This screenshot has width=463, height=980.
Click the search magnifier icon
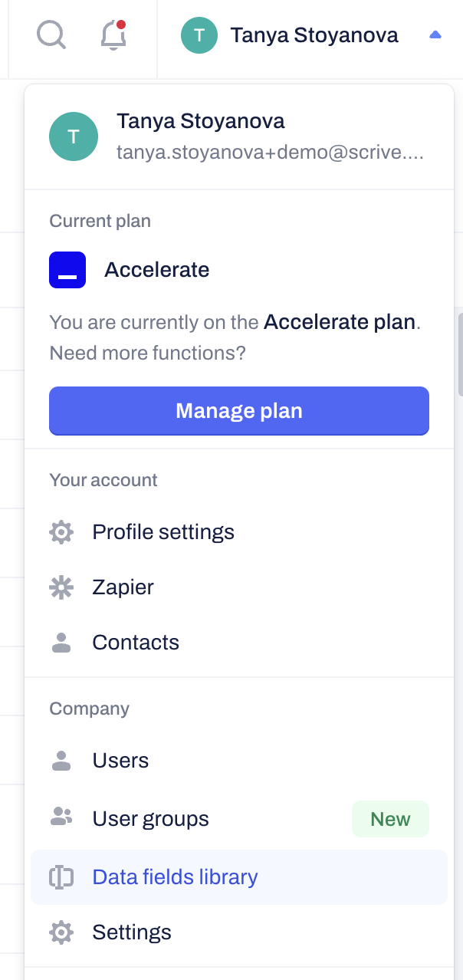tap(51, 35)
